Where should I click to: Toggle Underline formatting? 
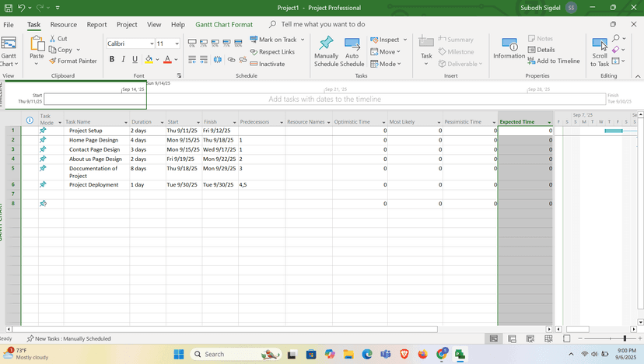click(x=135, y=59)
